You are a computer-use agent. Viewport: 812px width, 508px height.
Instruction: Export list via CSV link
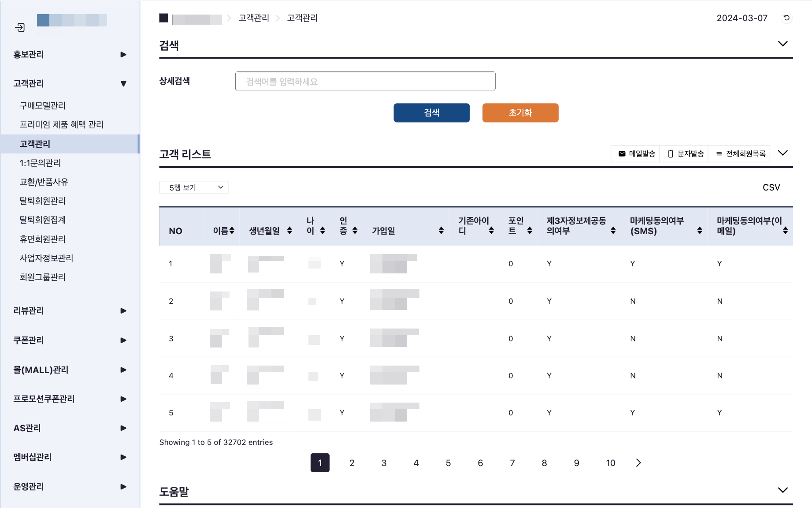tap(771, 187)
